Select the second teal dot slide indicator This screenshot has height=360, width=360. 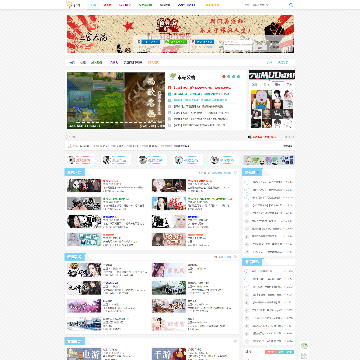[x=234, y=77]
